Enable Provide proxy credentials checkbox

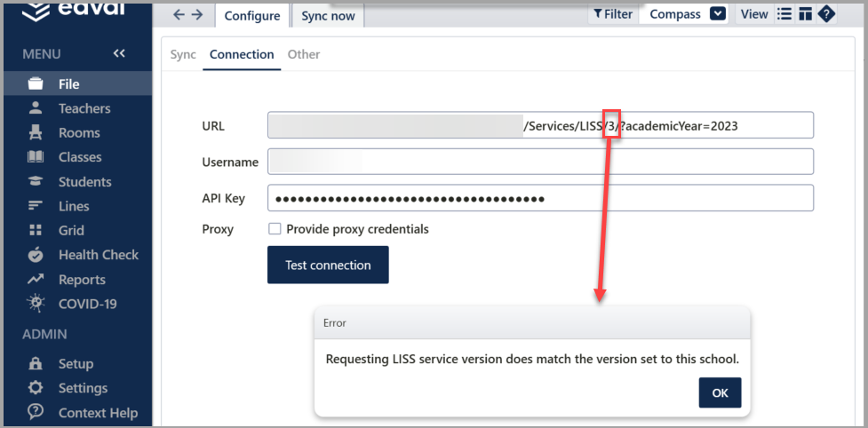click(x=275, y=229)
